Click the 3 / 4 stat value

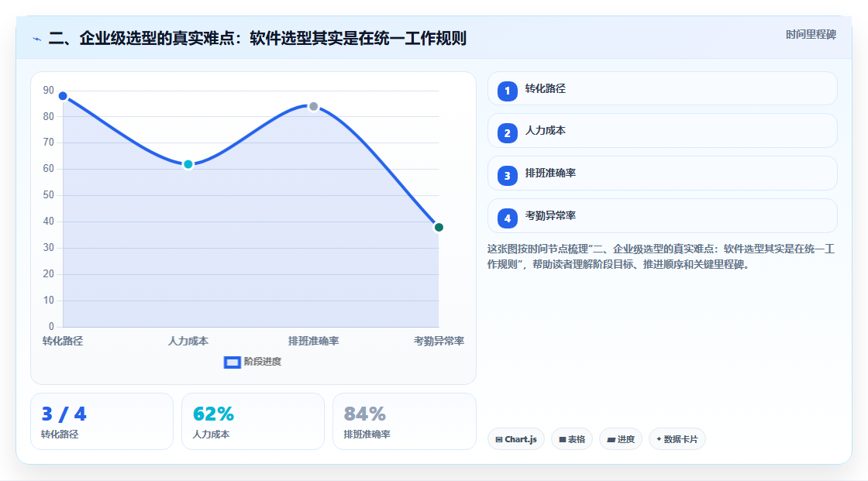[64, 414]
